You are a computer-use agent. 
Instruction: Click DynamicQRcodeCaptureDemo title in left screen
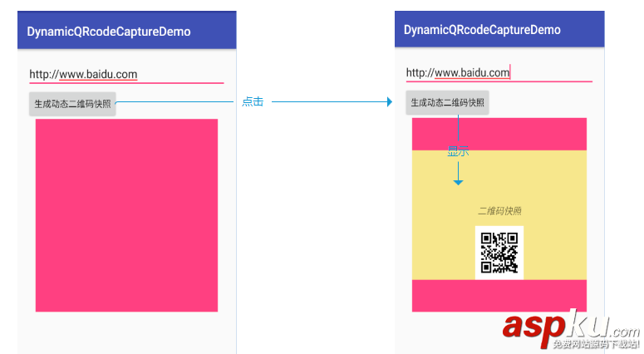tap(109, 32)
